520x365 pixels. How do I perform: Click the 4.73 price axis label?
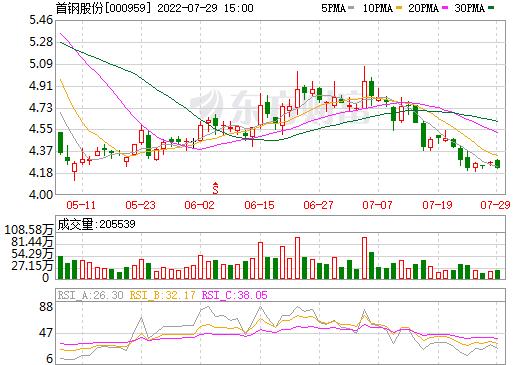[x=41, y=108]
